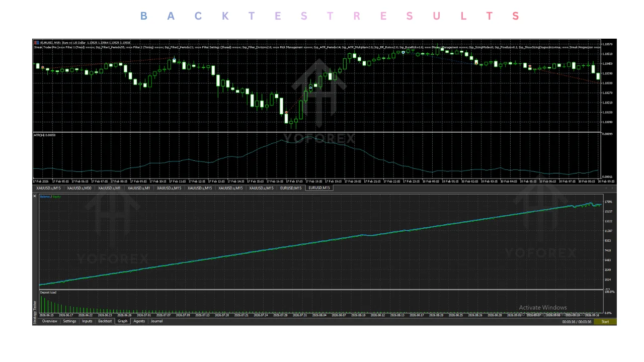Open the Agents tab
Image resolution: width=644 pixels, height=362 pixels.
[x=139, y=321]
